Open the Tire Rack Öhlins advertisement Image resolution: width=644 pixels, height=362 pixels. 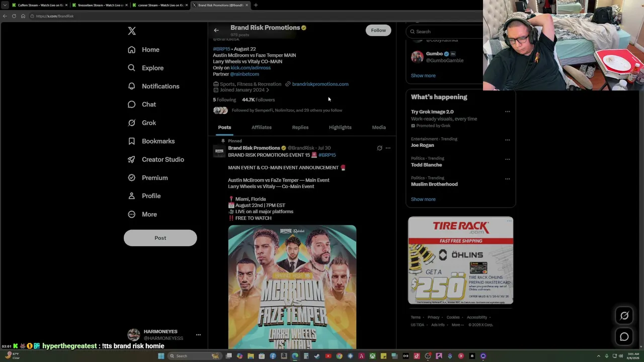pyautogui.click(x=460, y=260)
